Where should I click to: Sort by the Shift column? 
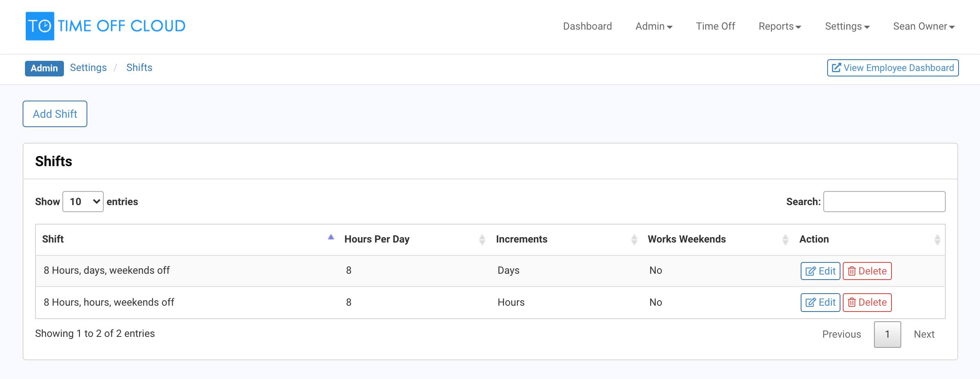(187, 239)
